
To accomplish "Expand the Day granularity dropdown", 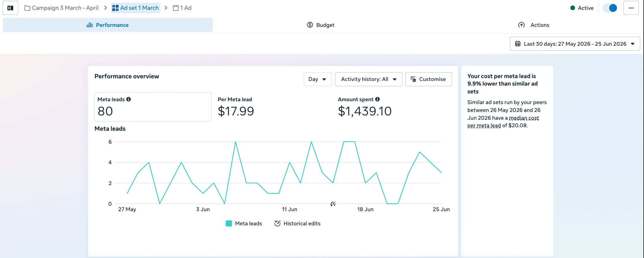I will point(318,79).
